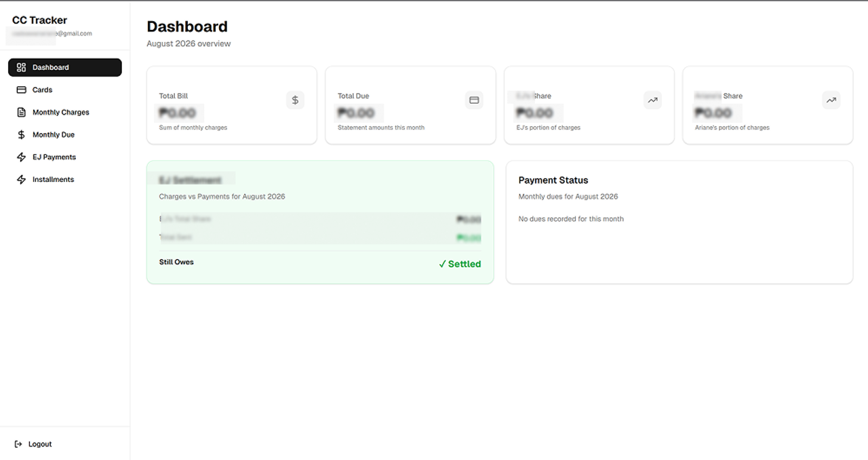The height and width of the screenshot is (460, 868).
Task: Click 'Charges vs Payments for August 2026'
Action: coord(222,197)
